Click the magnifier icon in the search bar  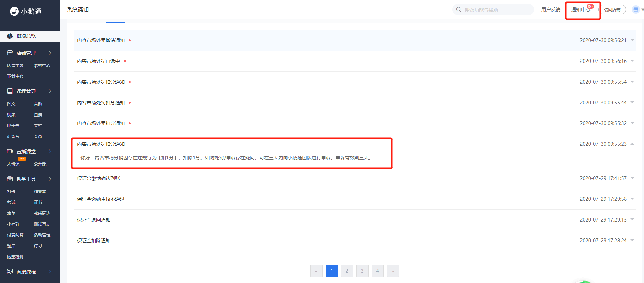coord(459,10)
